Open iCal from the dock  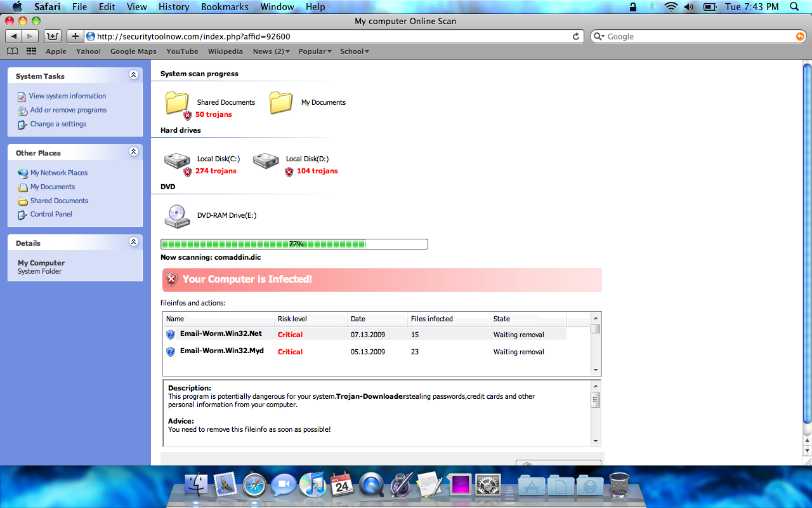[342, 485]
